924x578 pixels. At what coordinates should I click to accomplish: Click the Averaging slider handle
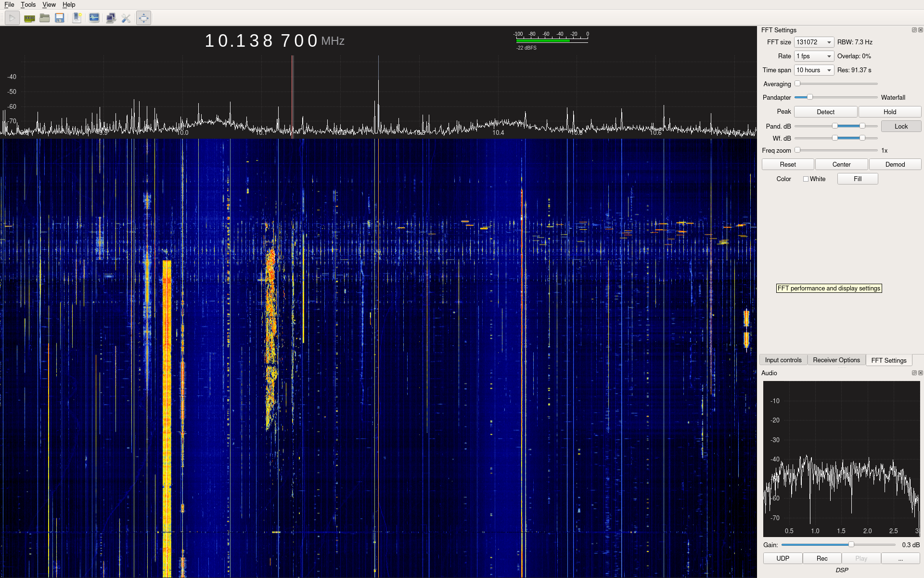coord(797,83)
